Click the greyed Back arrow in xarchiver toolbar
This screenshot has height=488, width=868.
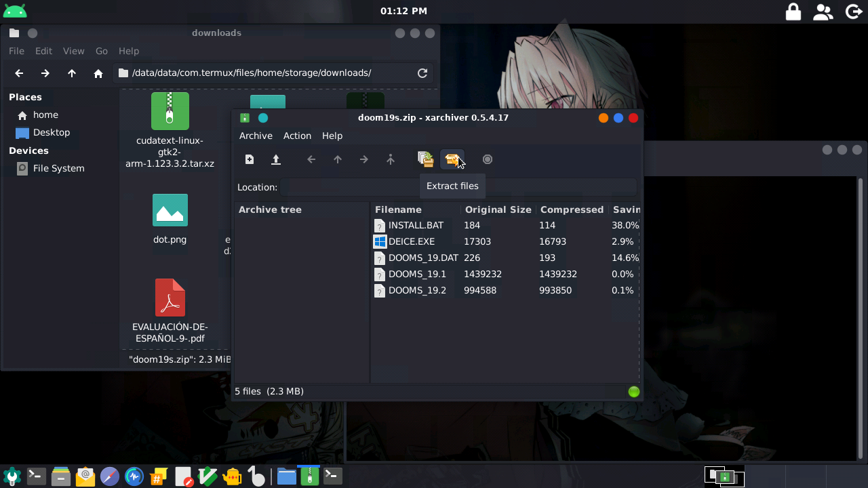click(311, 159)
